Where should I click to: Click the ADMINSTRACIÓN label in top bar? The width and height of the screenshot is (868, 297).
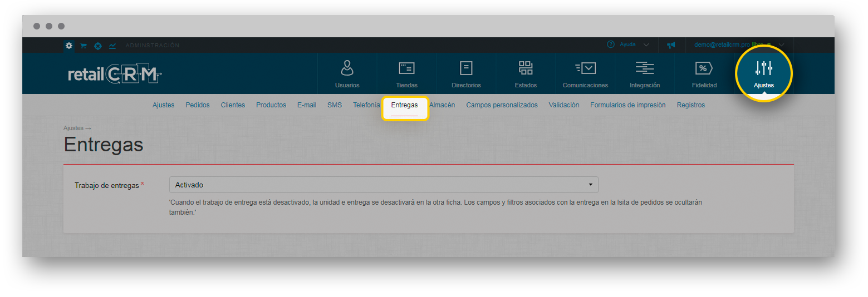[x=153, y=46]
